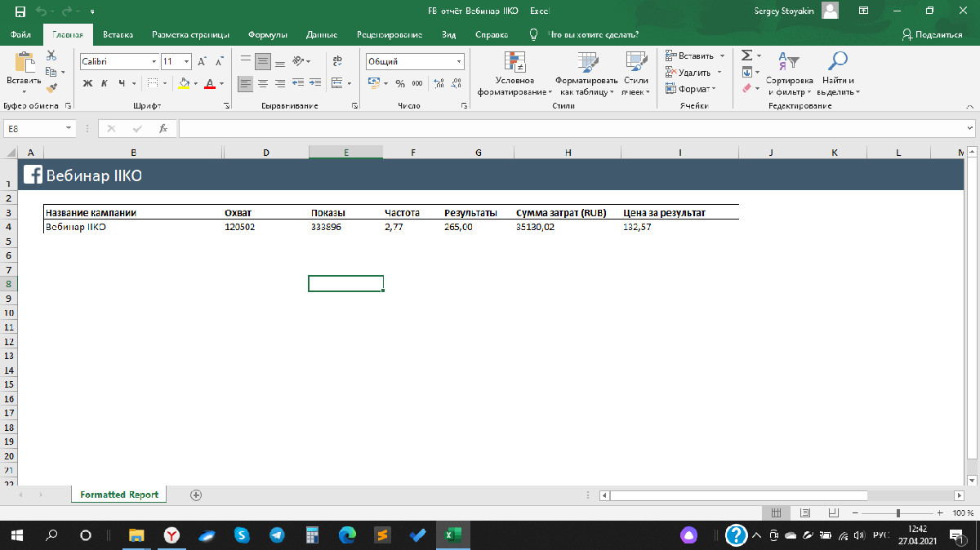Click the decrease indent icon
This screenshot has width=980, height=550.
coord(298,83)
